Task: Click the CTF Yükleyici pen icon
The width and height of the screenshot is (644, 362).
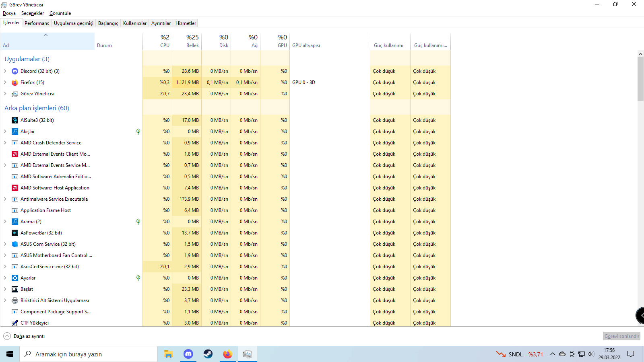Action: click(15, 323)
